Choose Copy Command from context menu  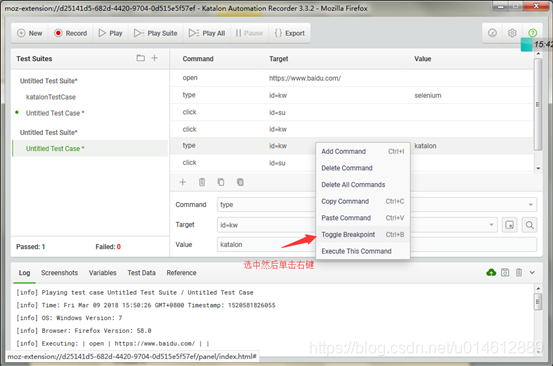[363, 201]
